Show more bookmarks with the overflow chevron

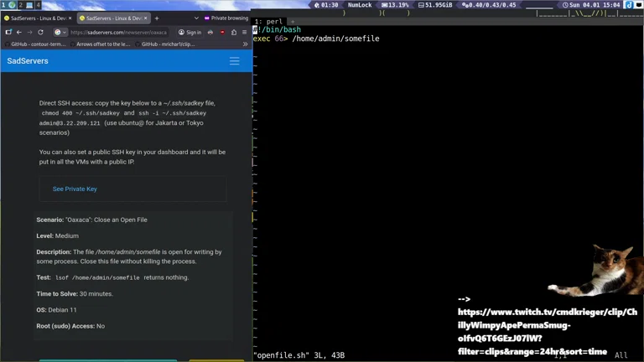click(x=245, y=44)
